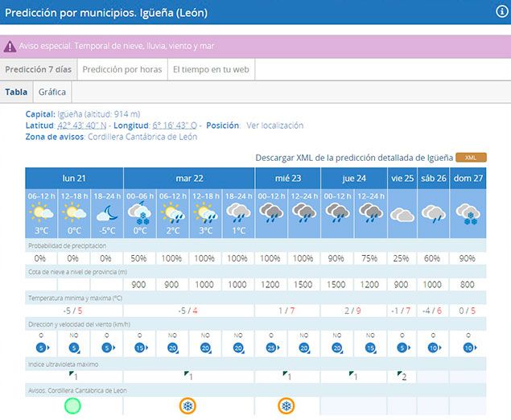Click the longitude coordinate 6° 16' 43" O
511x420 pixels.
[x=175, y=126]
